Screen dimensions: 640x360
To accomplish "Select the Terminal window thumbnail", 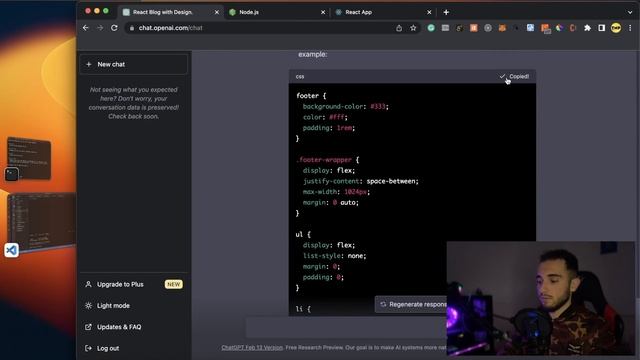I will click(x=29, y=158).
